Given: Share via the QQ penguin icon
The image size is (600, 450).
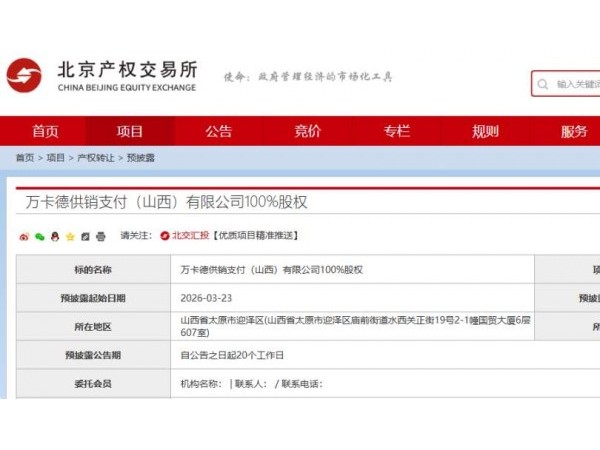Looking at the screenshot, I should pos(55,237).
